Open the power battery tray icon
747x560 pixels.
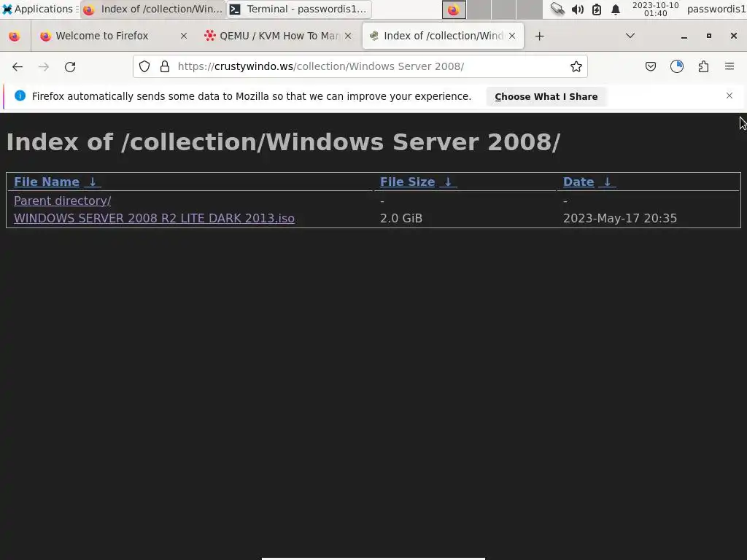[x=597, y=9]
